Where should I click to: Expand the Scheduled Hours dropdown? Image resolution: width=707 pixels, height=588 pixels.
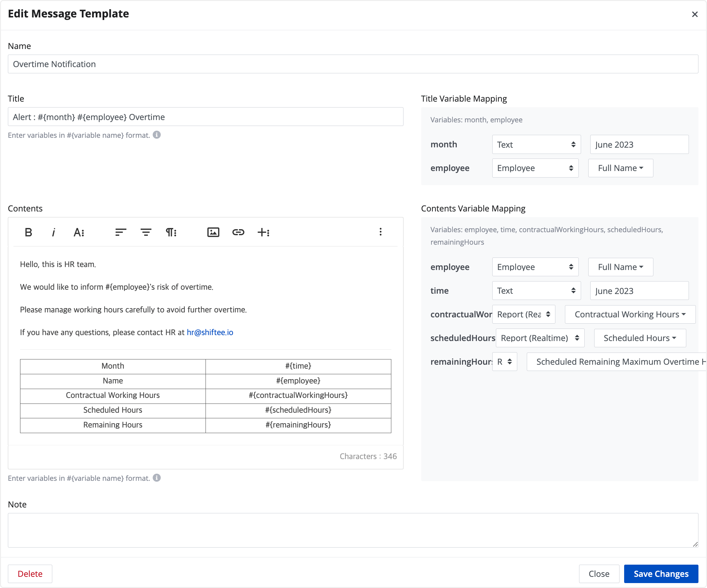click(x=640, y=338)
